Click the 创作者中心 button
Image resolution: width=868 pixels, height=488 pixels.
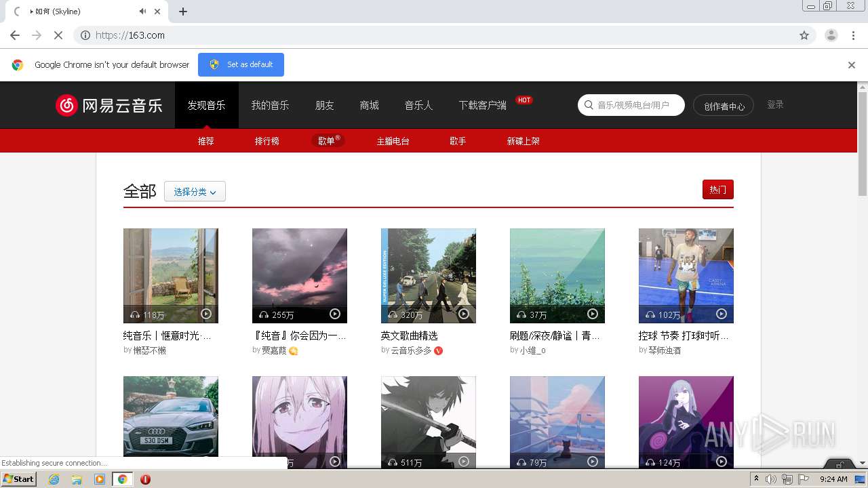(x=724, y=106)
